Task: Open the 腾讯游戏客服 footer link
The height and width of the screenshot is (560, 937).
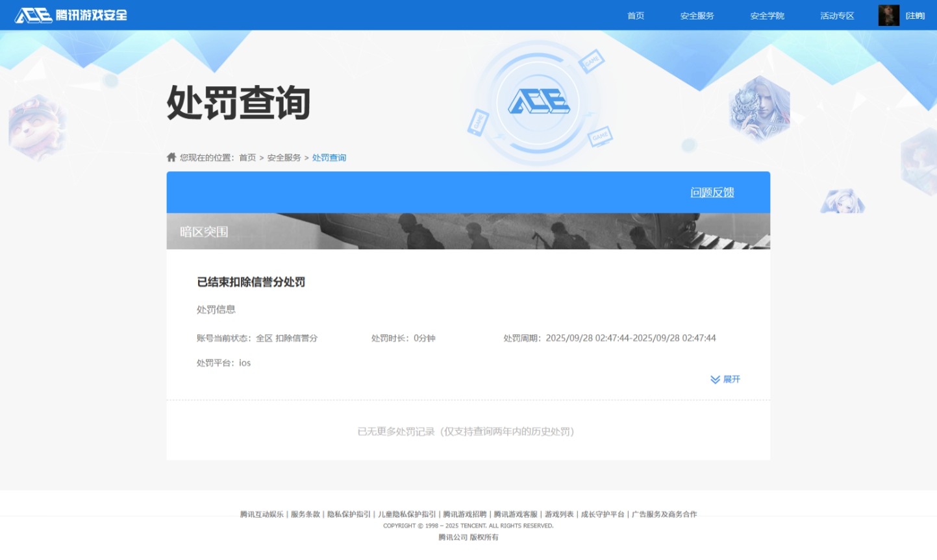Action: (516, 515)
